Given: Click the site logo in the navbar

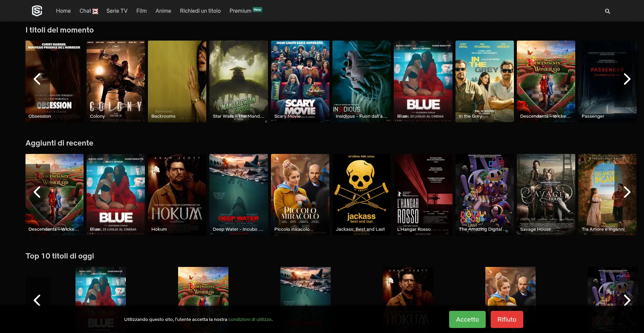Looking at the screenshot, I should tap(37, 11).
